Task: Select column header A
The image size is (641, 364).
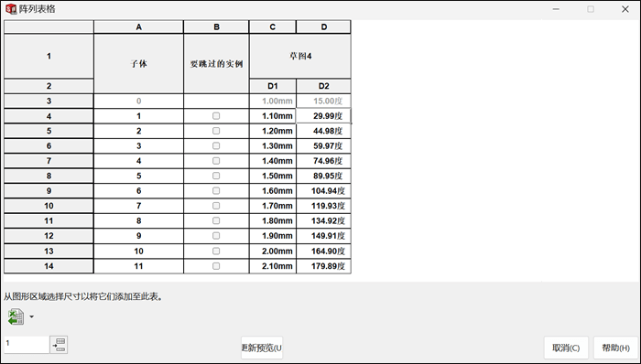Action: [x=138, y=27]
